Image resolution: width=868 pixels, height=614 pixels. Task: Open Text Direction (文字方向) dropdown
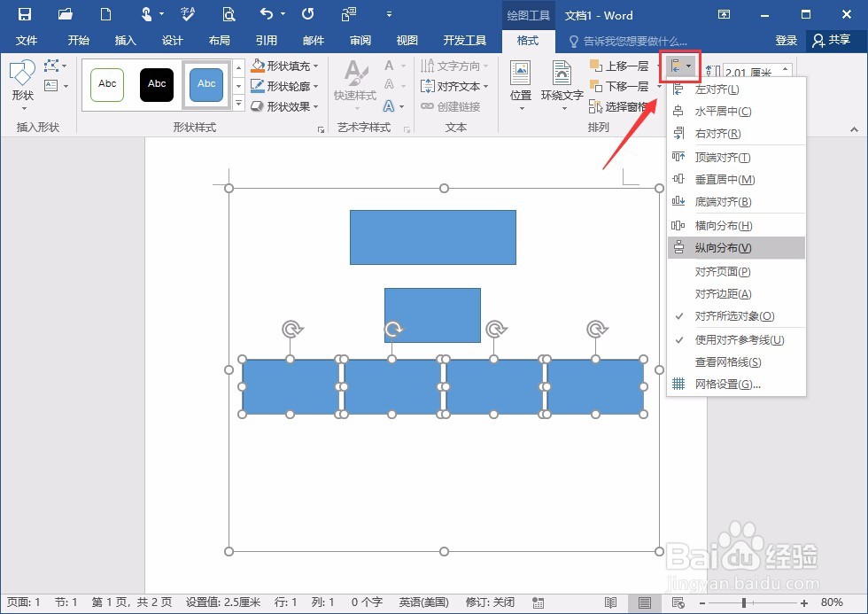(454, 66)
